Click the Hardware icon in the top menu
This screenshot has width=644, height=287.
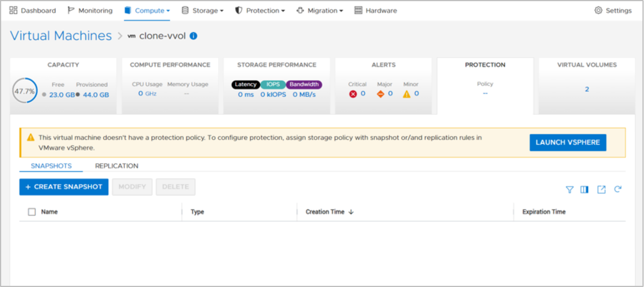358,10
